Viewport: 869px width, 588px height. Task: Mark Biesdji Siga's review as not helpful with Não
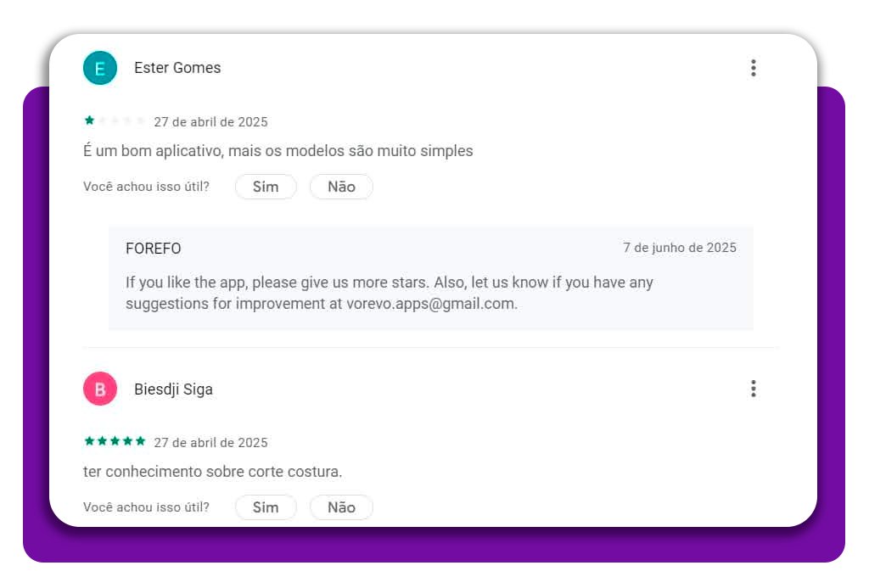[x=341, y=507]
